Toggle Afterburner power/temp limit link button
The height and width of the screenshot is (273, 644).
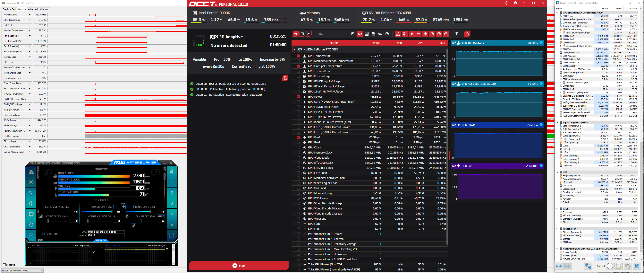tap(123, 207)
